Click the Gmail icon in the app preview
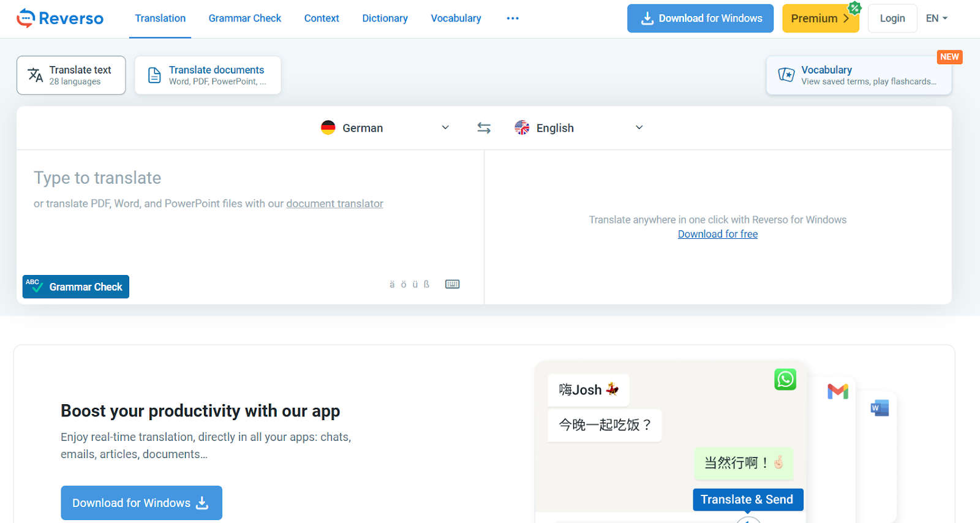The height and width of the screenshot is (523, 980). 838,391
